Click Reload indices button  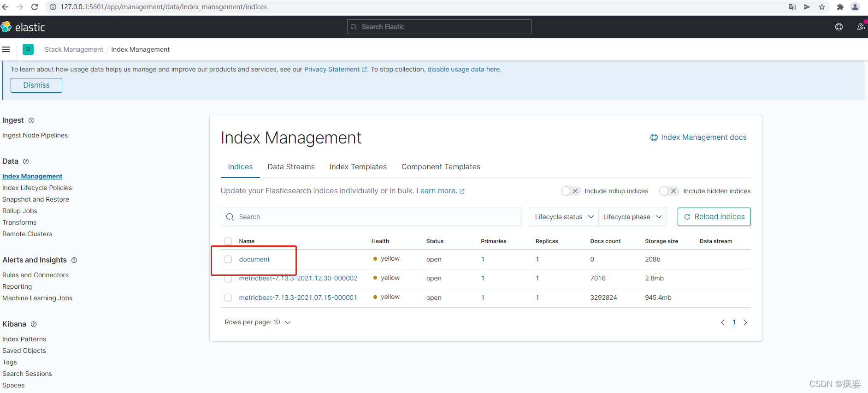(x=714, y=217)
